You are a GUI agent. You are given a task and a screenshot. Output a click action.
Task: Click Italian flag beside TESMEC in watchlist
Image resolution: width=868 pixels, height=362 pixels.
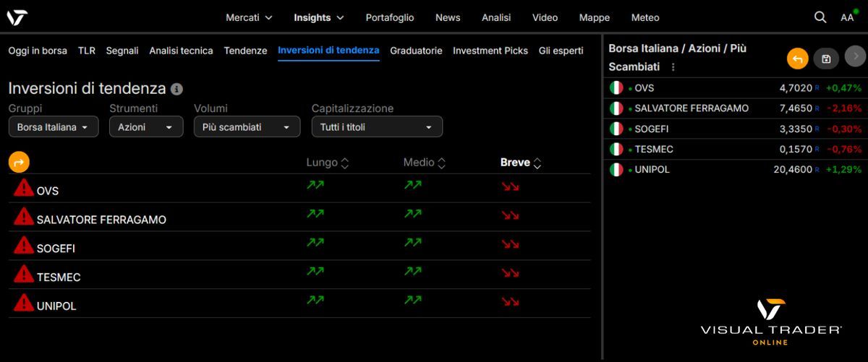(616, 149)
